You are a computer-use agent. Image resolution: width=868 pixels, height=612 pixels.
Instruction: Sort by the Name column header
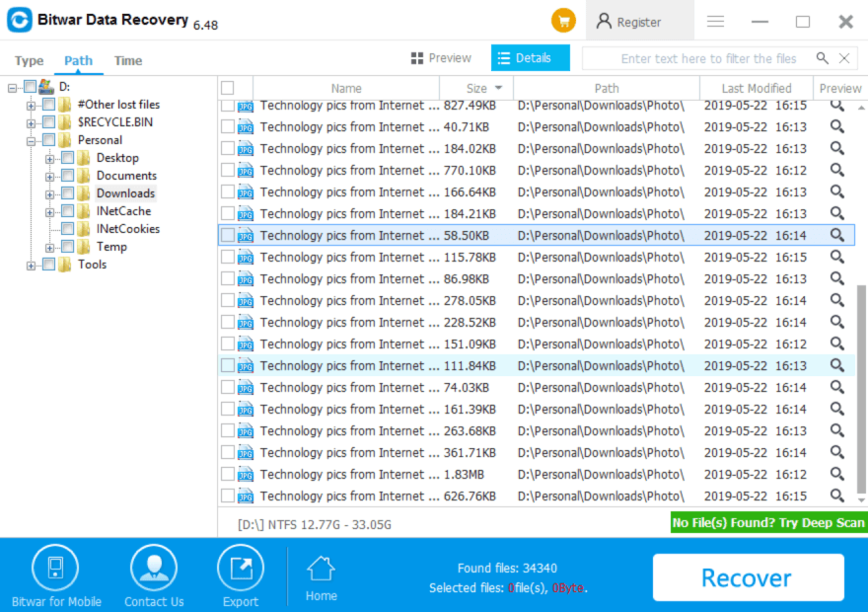(346, 88)
